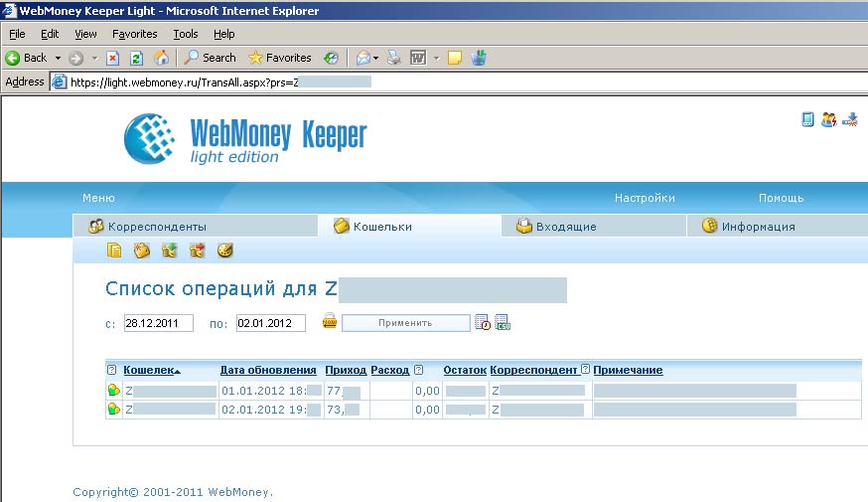
Task: Click the help icon next to Расход
Action: [419, 370]
